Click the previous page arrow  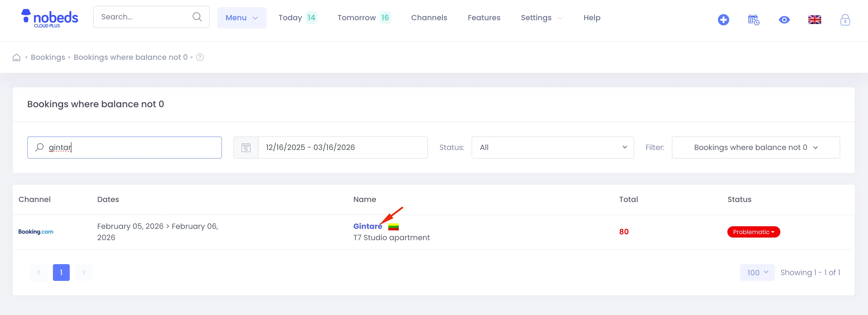(38, 273)
